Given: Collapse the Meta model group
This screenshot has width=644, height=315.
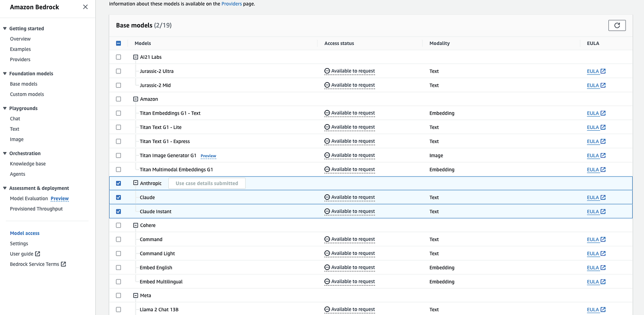Looking at the screenshot, I should (135, 295).
